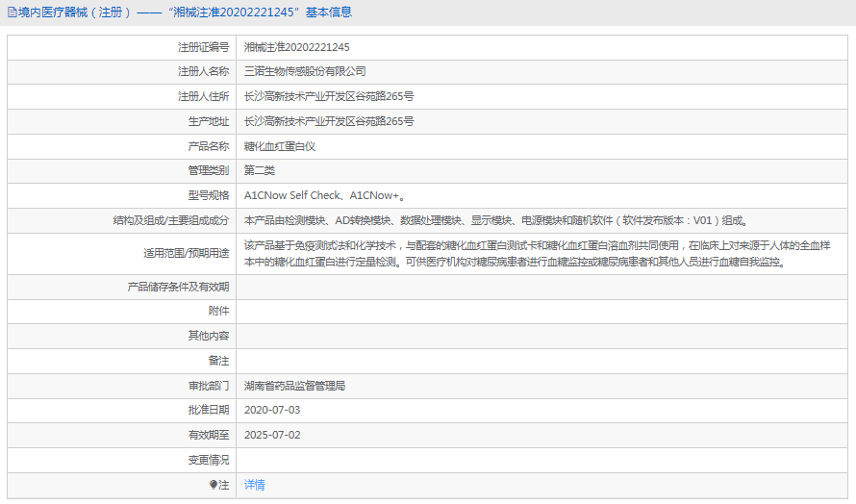Click the 注册人名称 row label
This screenshot has height=504, width=856.
[204, 71]
